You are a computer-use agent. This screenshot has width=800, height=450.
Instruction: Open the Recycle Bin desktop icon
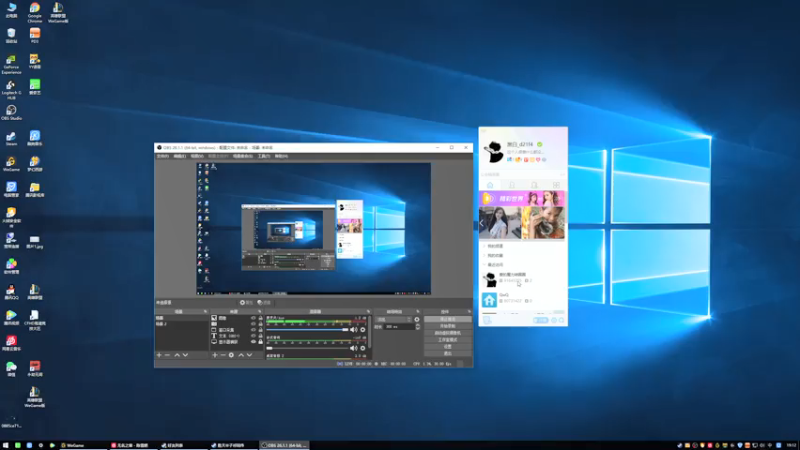11,36
